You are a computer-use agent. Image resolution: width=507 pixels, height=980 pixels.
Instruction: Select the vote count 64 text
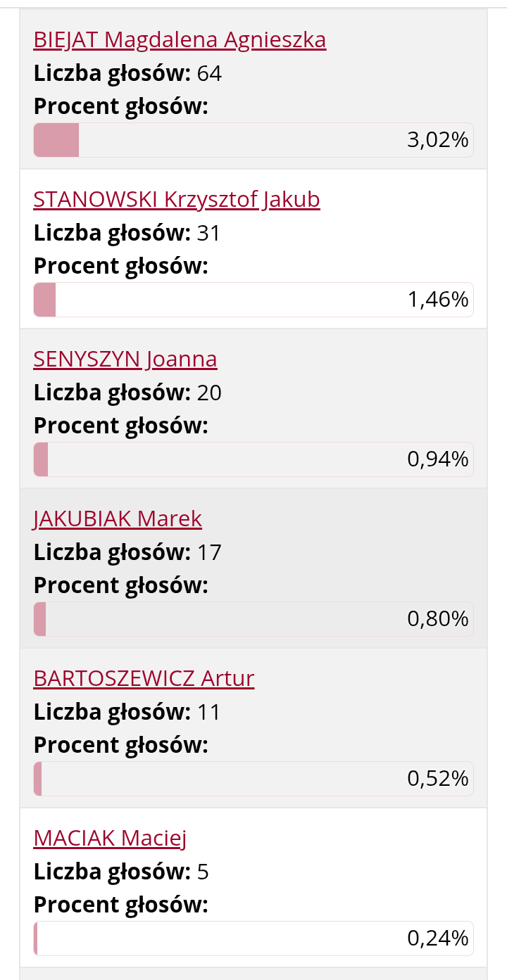pyautogui.click(x=209, y=73)
